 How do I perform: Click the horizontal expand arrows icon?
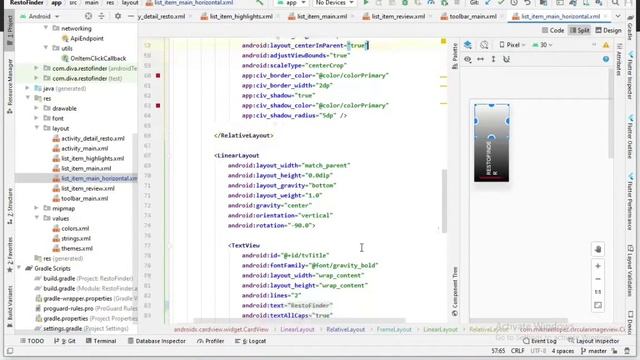(x=480, y=59)
